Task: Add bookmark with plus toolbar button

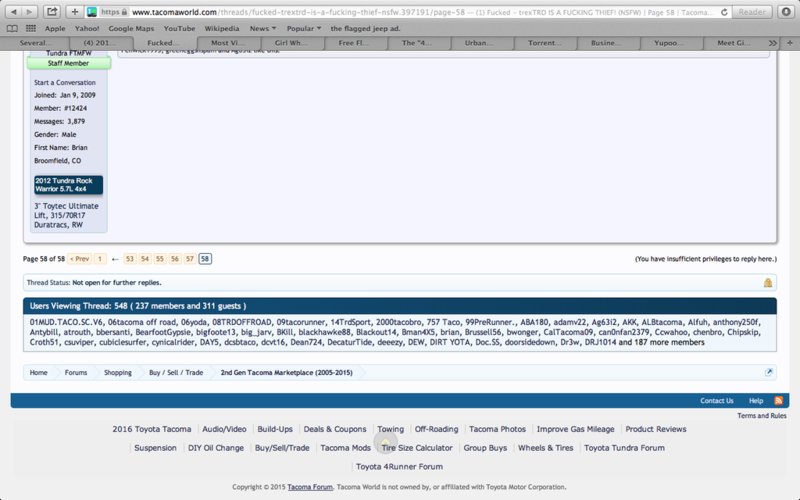Action: pos(74,12)
